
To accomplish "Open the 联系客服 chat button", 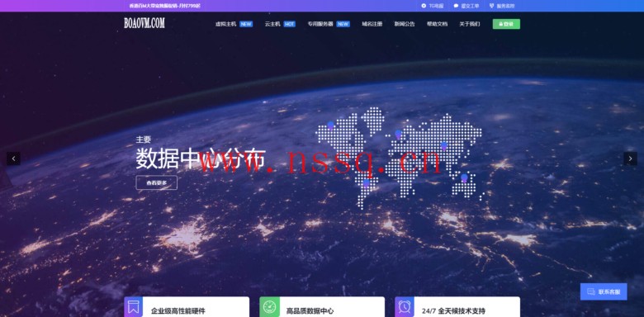I will tap(604, 291).
